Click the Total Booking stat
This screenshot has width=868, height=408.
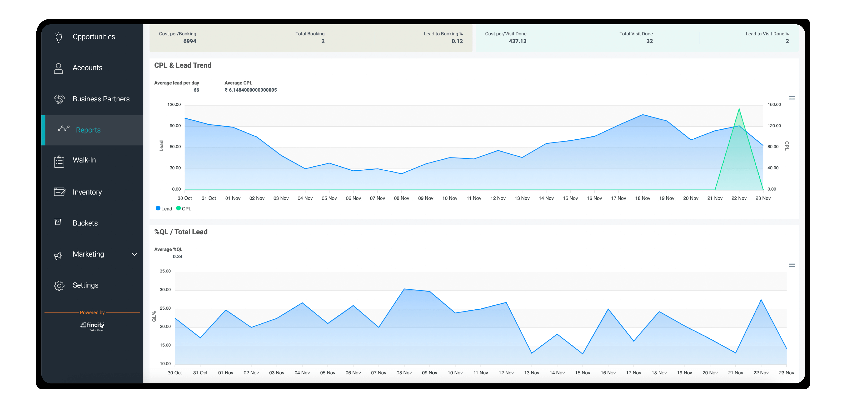310,37
